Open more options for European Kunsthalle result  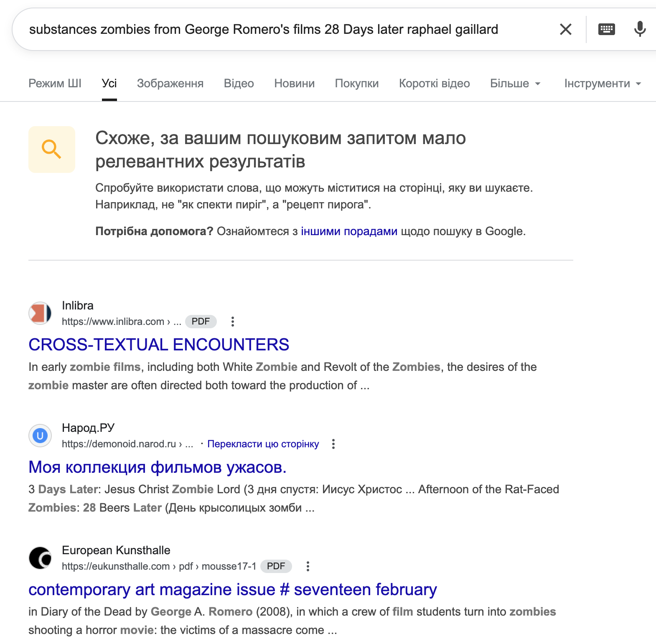pyautogui.click(x=308, y=566)
